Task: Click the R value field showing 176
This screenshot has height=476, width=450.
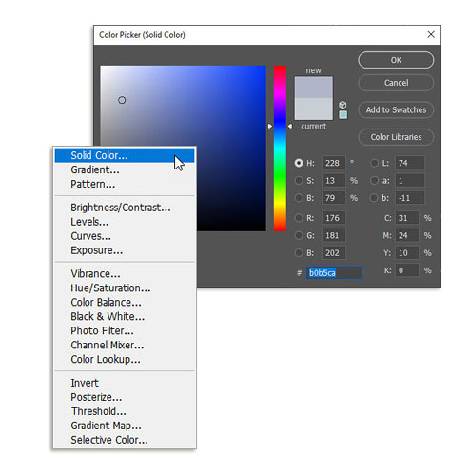Action: 334,218
